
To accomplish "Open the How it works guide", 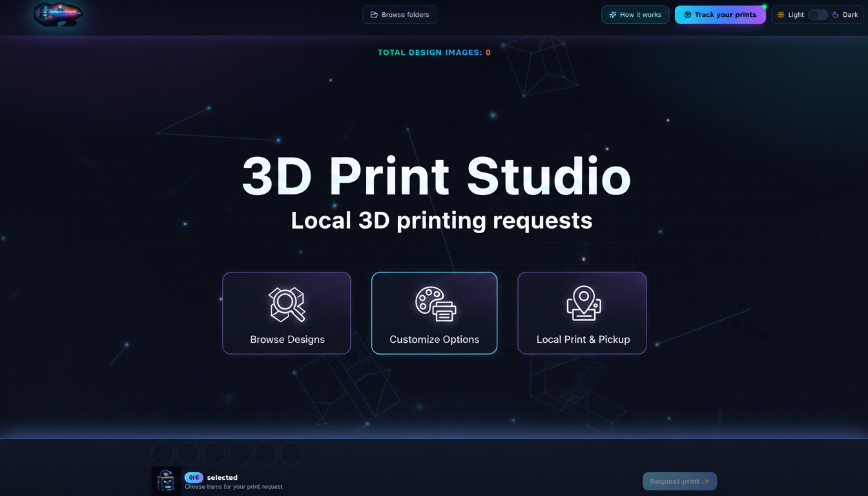I will [635, 15].
